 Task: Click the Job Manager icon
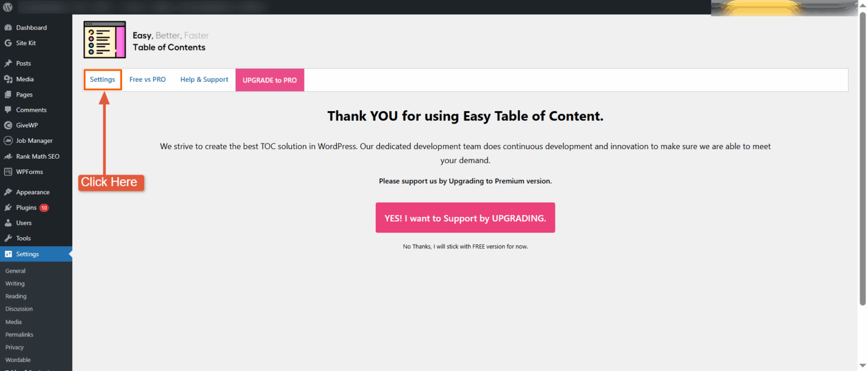8,141
